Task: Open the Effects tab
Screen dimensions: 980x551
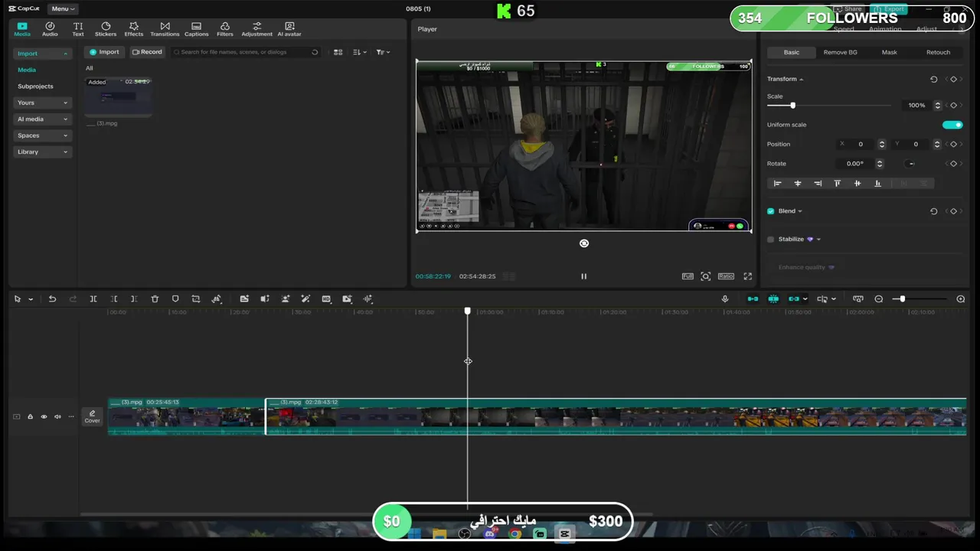Action: coord(134,29)
